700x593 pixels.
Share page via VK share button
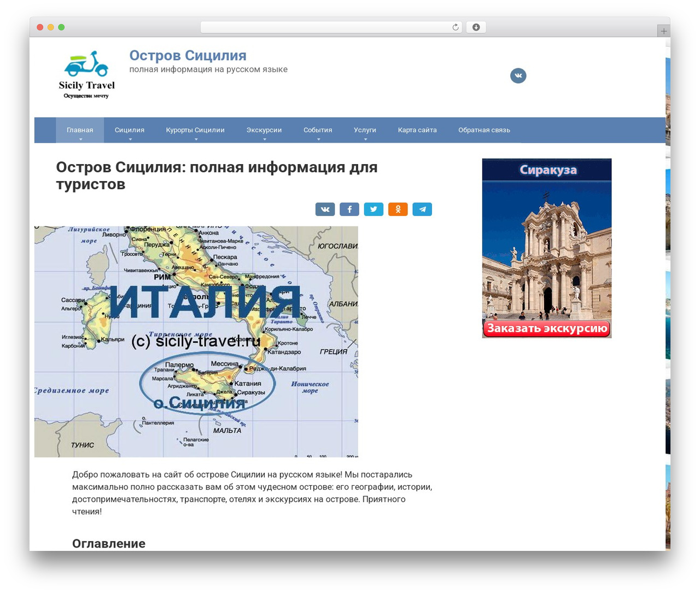pyautogui.click(x=325, y=209)
